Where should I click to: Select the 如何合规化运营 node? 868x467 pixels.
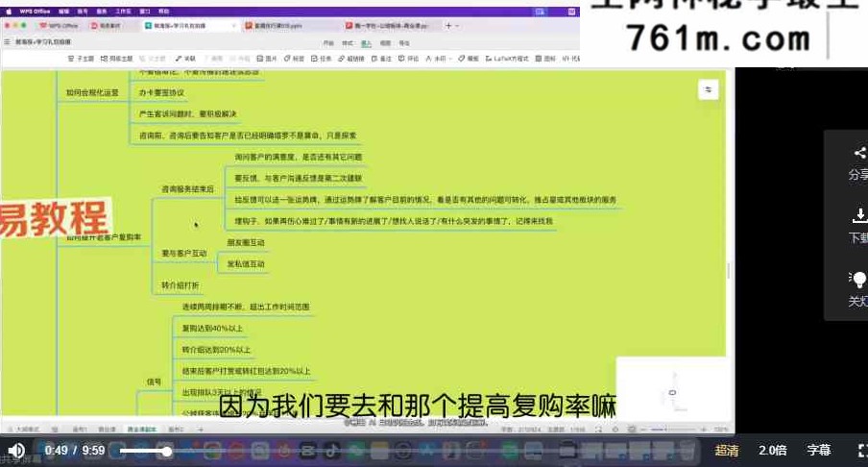(92, 92)
